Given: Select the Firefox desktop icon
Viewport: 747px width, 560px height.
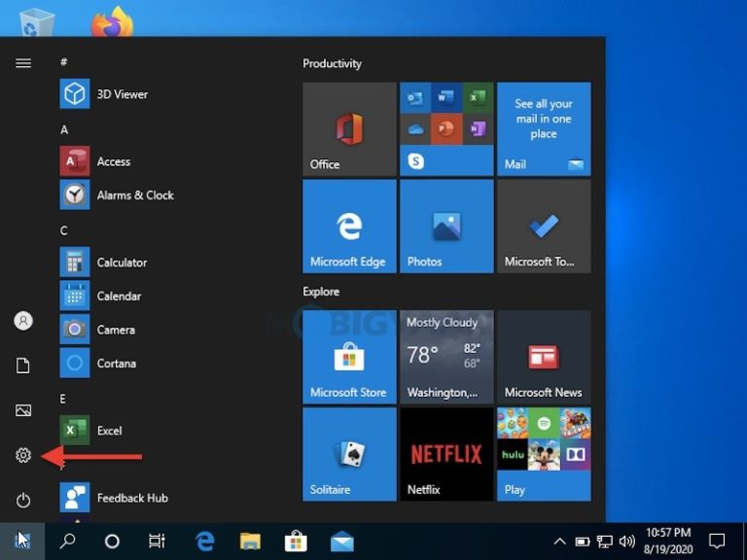Looking at the screenshot, I should coord(113,20).
